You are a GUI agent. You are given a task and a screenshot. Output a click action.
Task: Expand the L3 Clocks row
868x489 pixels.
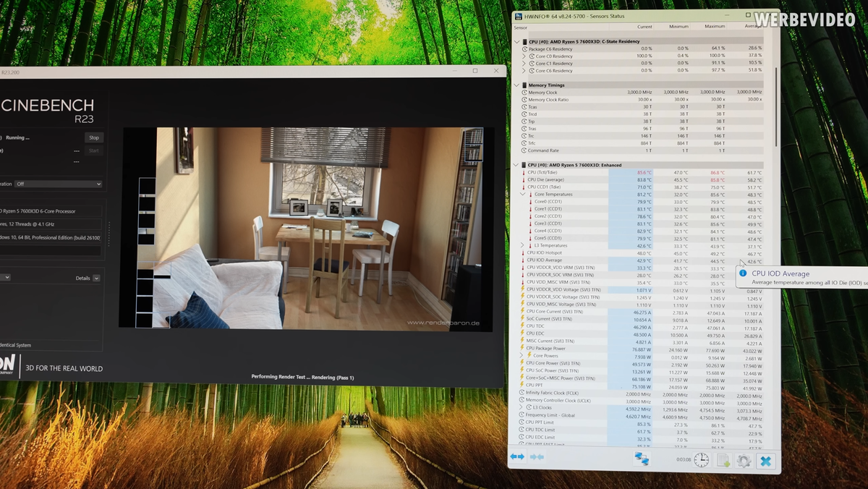click(x=522, y=407)
